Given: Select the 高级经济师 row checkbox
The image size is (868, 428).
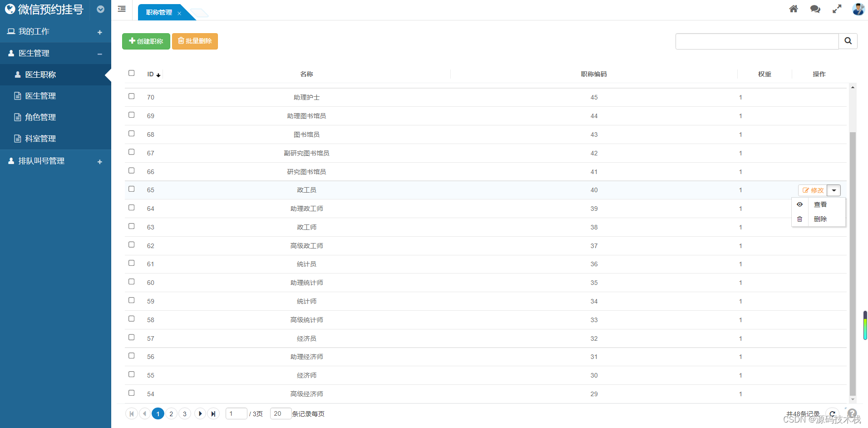Looking at the screenshot, I should tap(132, 393).
